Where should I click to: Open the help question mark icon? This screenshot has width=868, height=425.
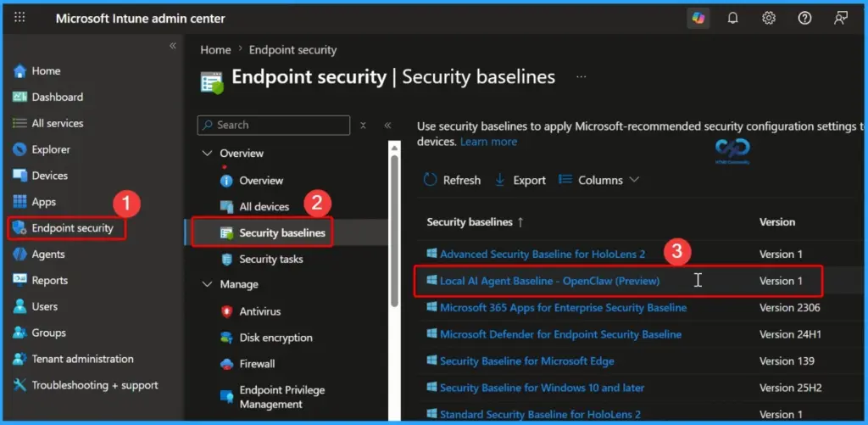804,19
